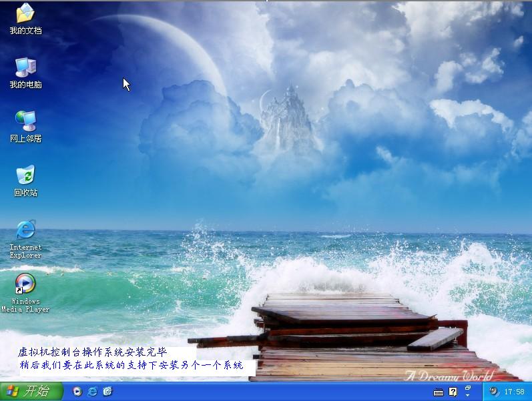Open the 开始 Start menu

pyautogui.click(x=31, y=392)
